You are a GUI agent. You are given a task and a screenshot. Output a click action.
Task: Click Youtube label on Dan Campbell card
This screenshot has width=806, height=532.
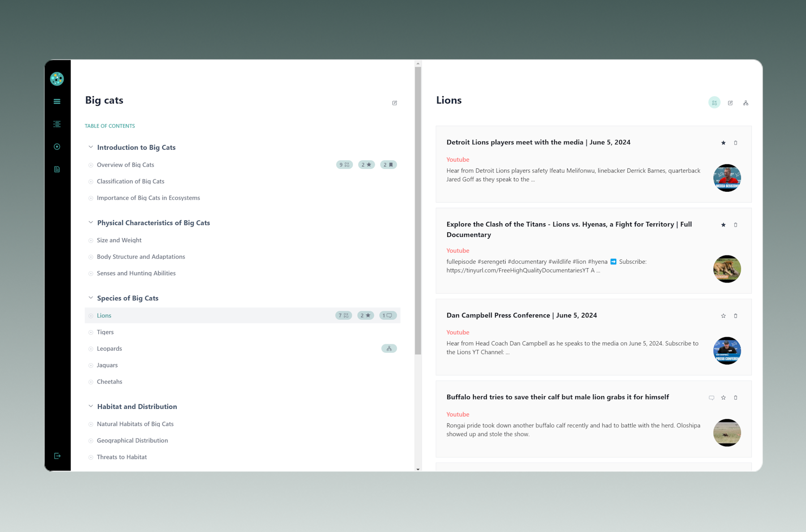(x=458, y=332)
